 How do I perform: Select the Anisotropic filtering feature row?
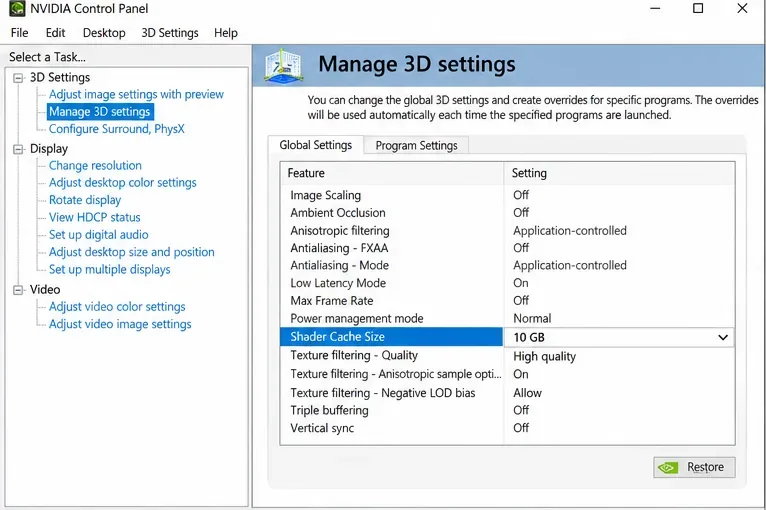[507, 231]
